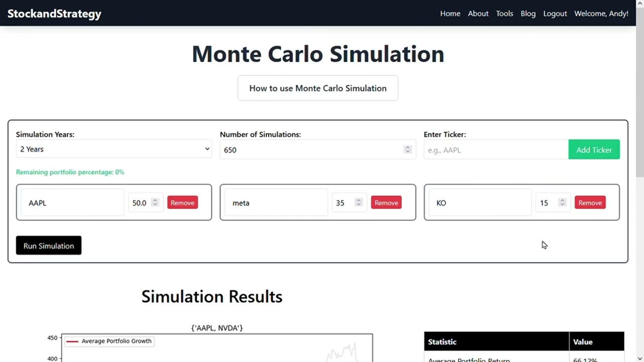
Task: Log out via Logout link
Action: [555, 14]
